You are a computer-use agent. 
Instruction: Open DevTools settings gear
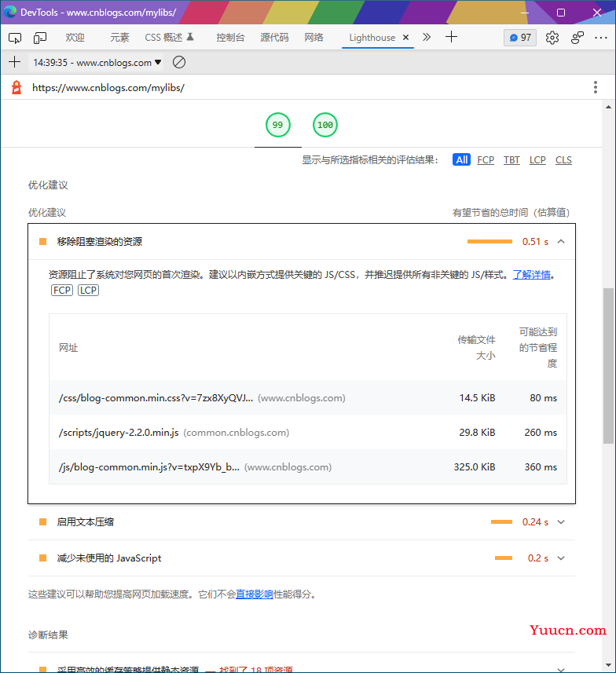click(552, 38)
